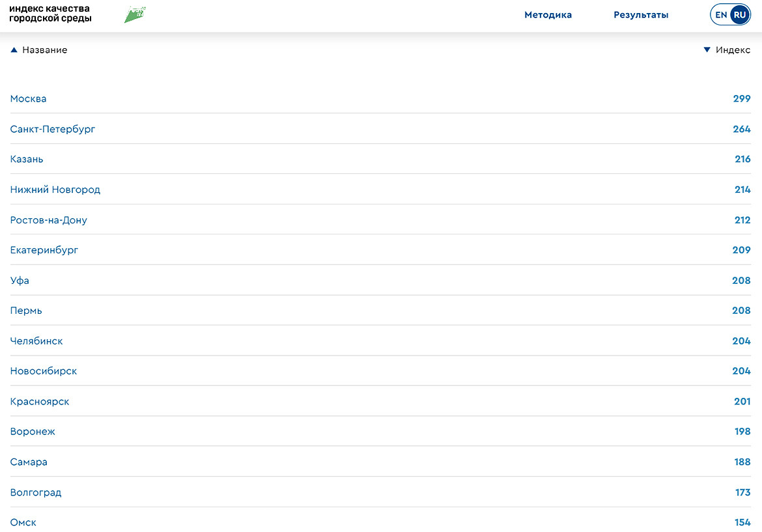The image size is (762, 532).
Task: Open the Результаты menu item
Action: click(641, 15)
